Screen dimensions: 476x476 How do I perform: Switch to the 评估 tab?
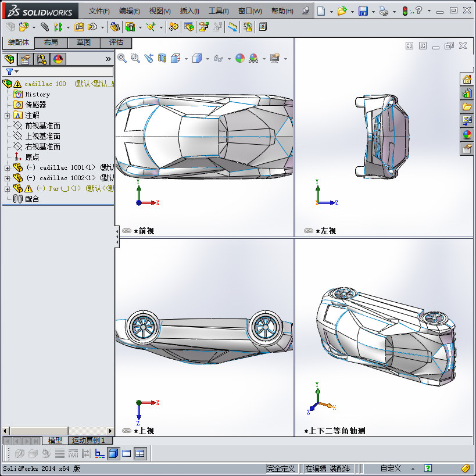pos(116,42)
